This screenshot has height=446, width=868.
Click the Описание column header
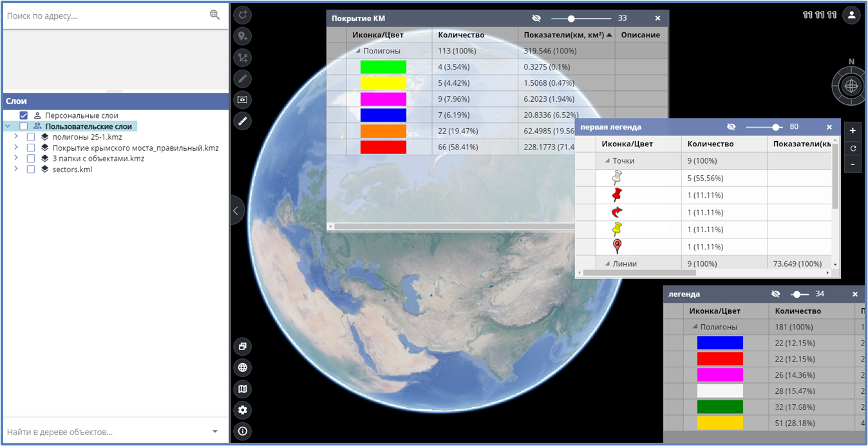click(x=640, y=35)
